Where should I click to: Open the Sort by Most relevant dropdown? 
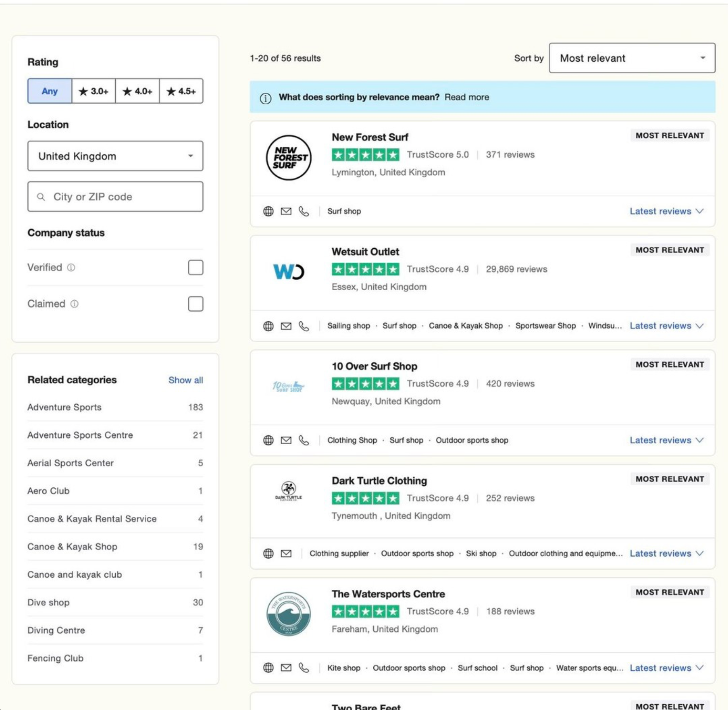tap(632, 58)
